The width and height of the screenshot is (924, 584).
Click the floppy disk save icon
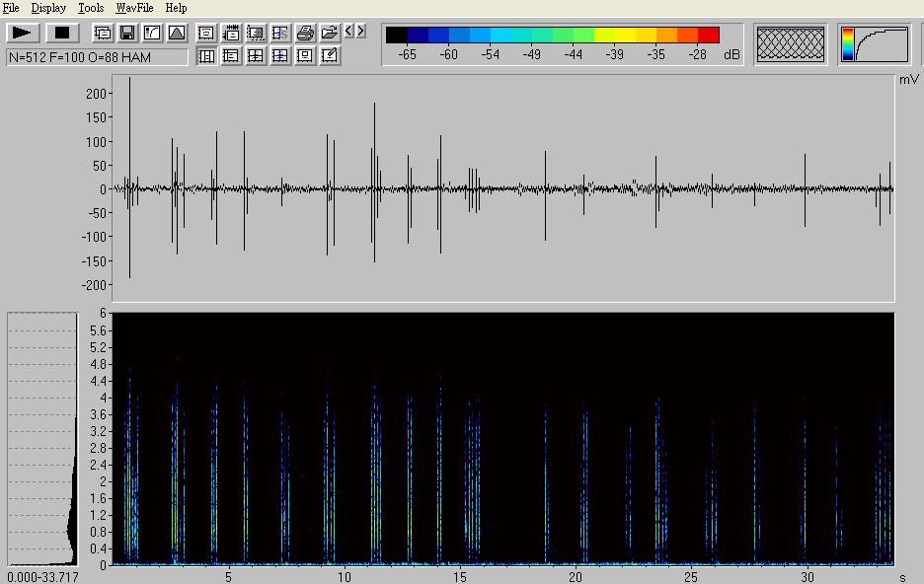pos(127,33)
